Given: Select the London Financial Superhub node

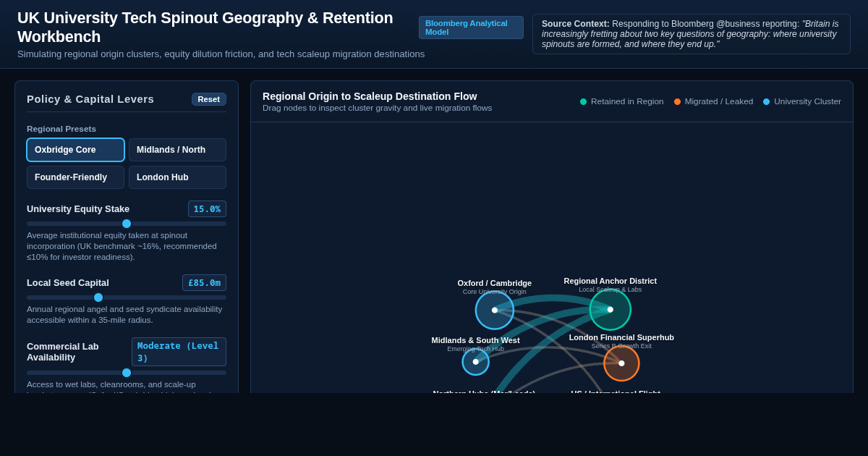Looking at the screenshot, I should point(621,363).
